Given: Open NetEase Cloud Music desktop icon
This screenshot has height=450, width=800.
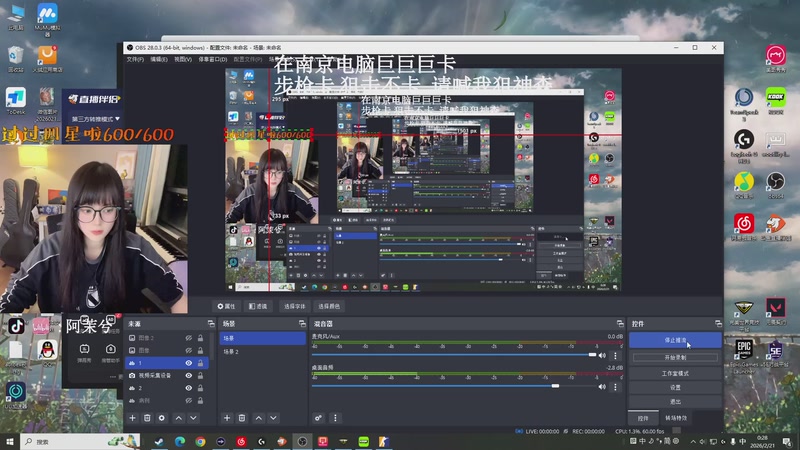Looking at the screenshot, I should [744, 228].
